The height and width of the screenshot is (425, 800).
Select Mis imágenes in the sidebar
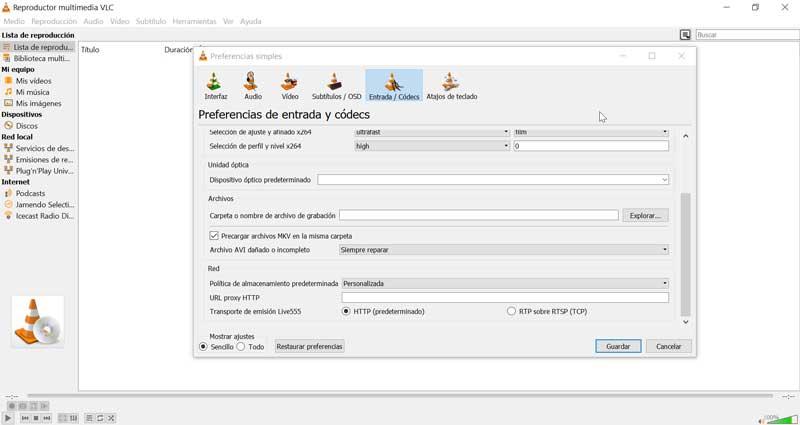[38, 103]
